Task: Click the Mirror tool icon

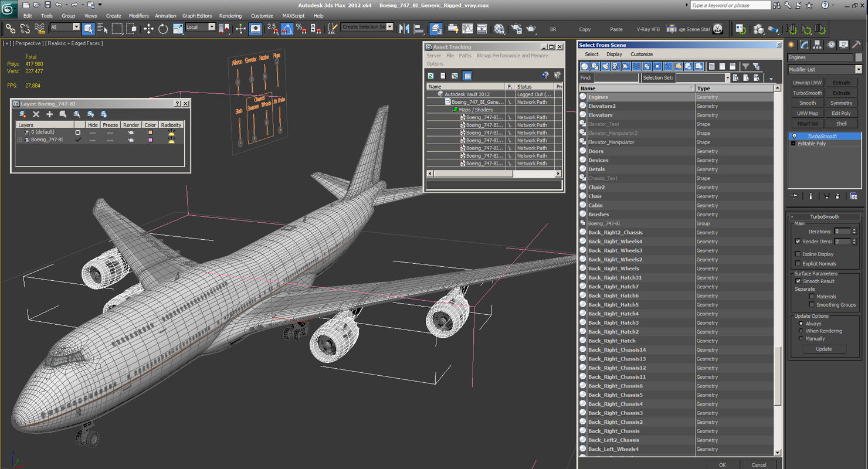Action: click(404, 28)
